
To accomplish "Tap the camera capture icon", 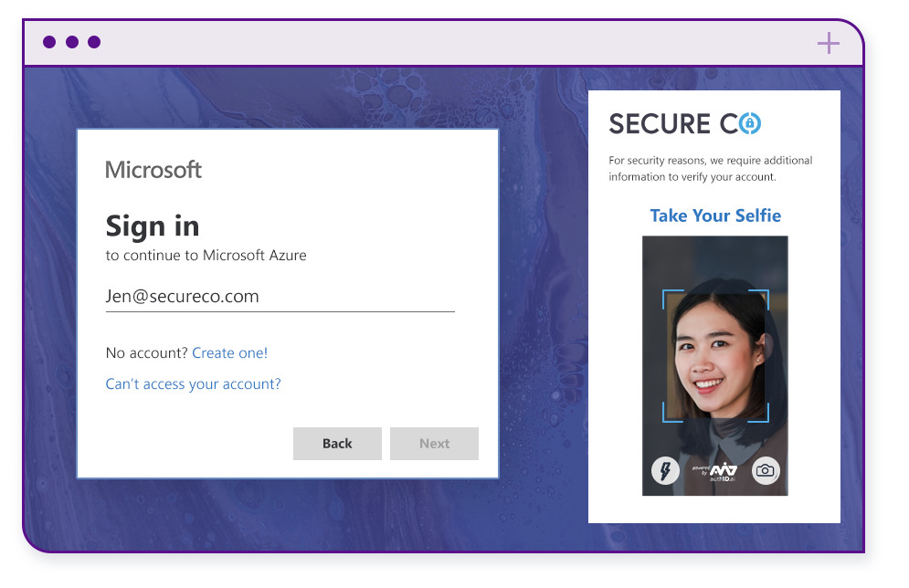I will [x=766, y=470].
